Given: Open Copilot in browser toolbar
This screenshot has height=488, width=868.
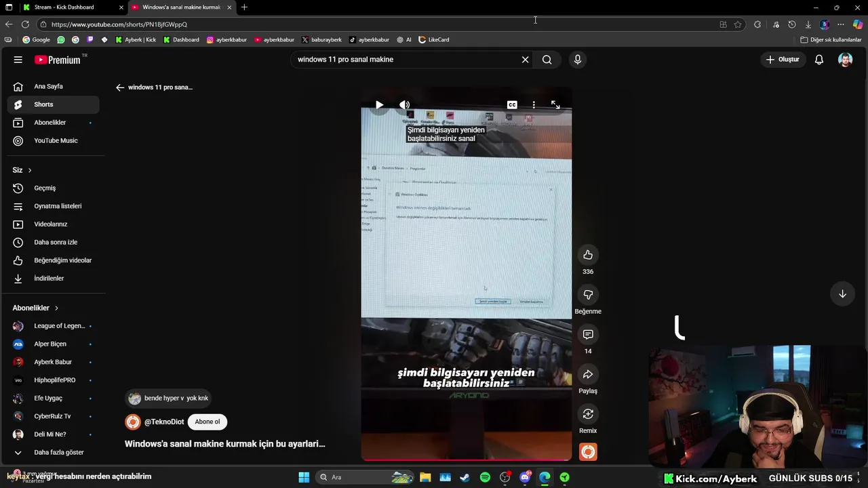Looking at the screenshot, I should pos(858,24).
